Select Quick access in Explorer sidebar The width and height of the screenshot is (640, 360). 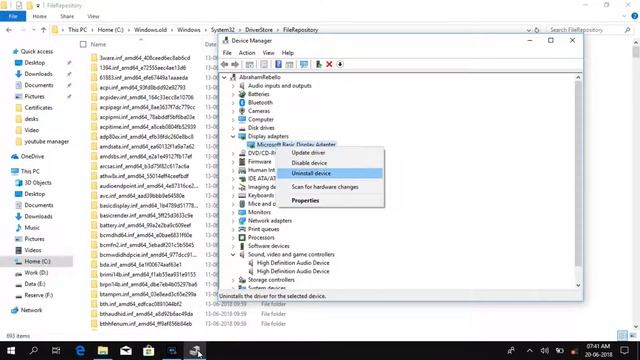(x=37, y=51)
